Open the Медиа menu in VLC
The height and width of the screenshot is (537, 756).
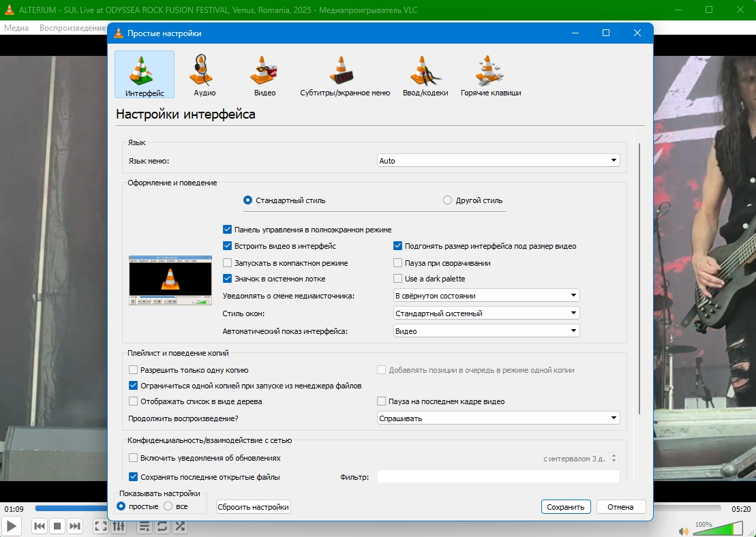click(16, 28)
